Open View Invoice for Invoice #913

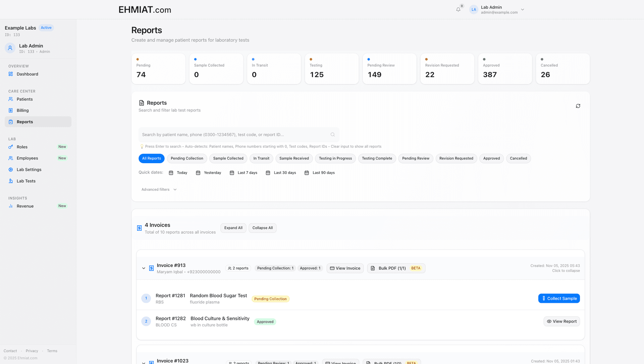click(345, 268)
